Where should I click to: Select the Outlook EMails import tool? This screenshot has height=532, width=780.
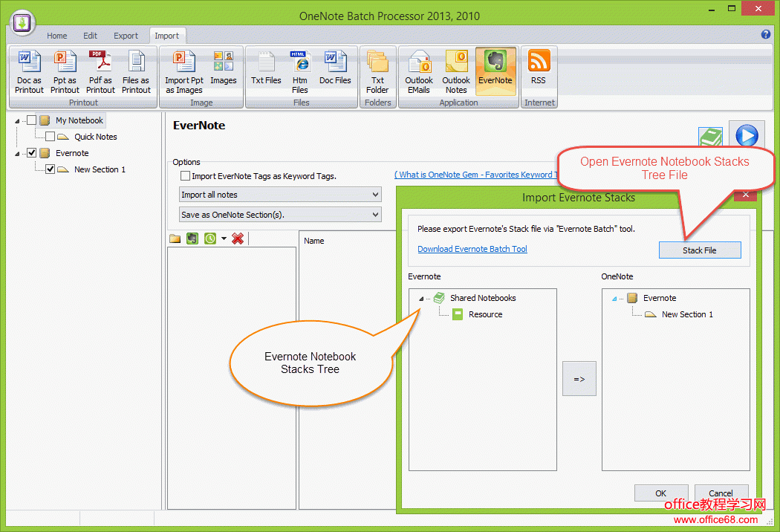click(418, 71)
